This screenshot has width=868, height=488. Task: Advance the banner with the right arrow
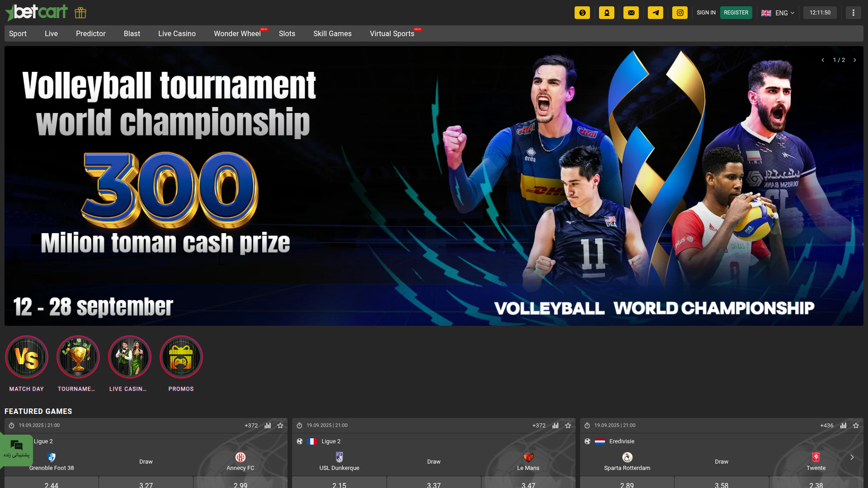(x=854, y=60)
